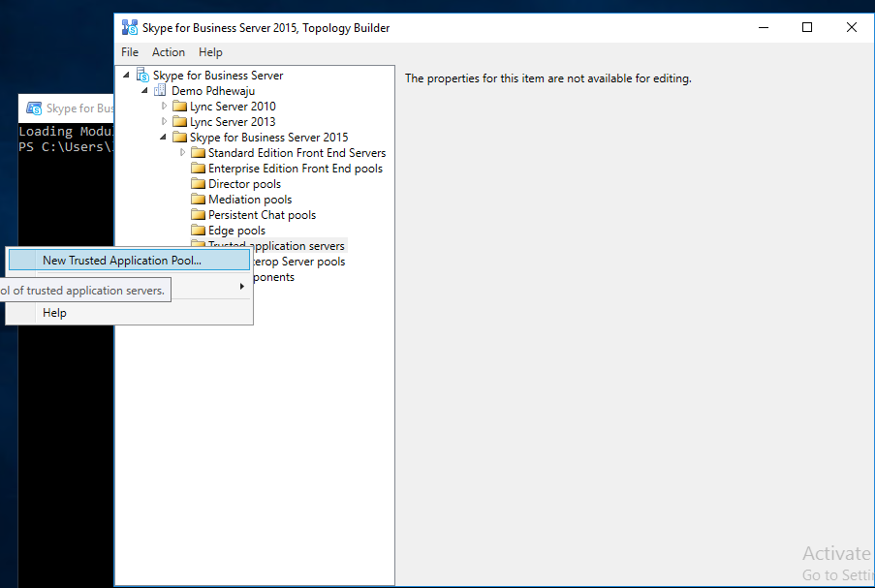Open the context menu submenu arrow
This screenshot has height=588, width=875.
[x=241, y=286]
